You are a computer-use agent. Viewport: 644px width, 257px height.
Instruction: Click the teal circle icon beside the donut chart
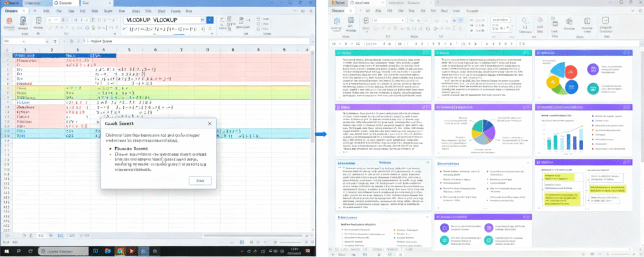(592, 89)
